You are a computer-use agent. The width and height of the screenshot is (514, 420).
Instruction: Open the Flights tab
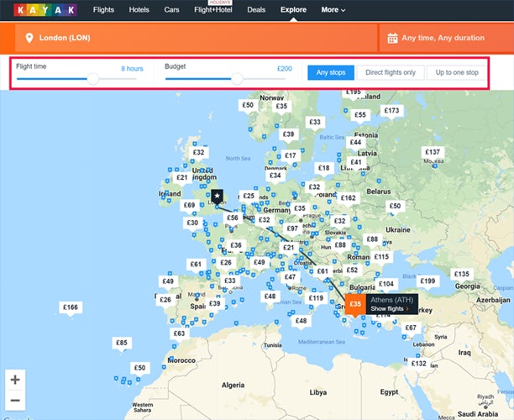point(104,10)
